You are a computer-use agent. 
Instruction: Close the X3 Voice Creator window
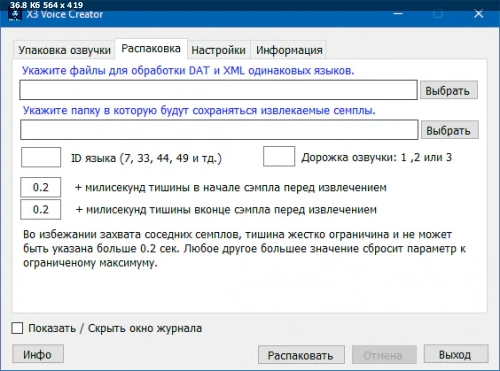point(479,14)
